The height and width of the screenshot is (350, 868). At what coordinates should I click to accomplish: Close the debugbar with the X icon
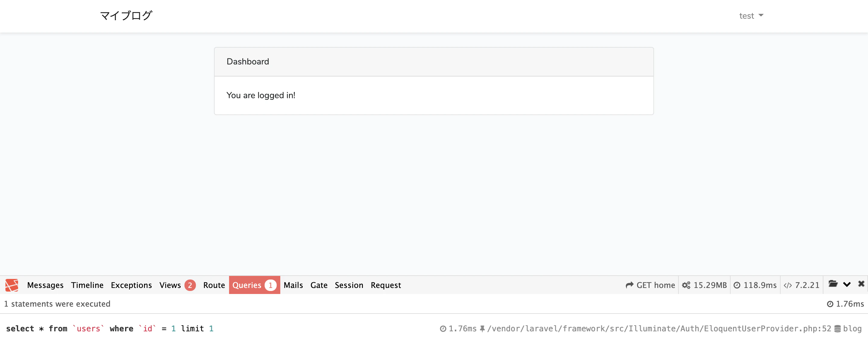click(x=861, y=284)
